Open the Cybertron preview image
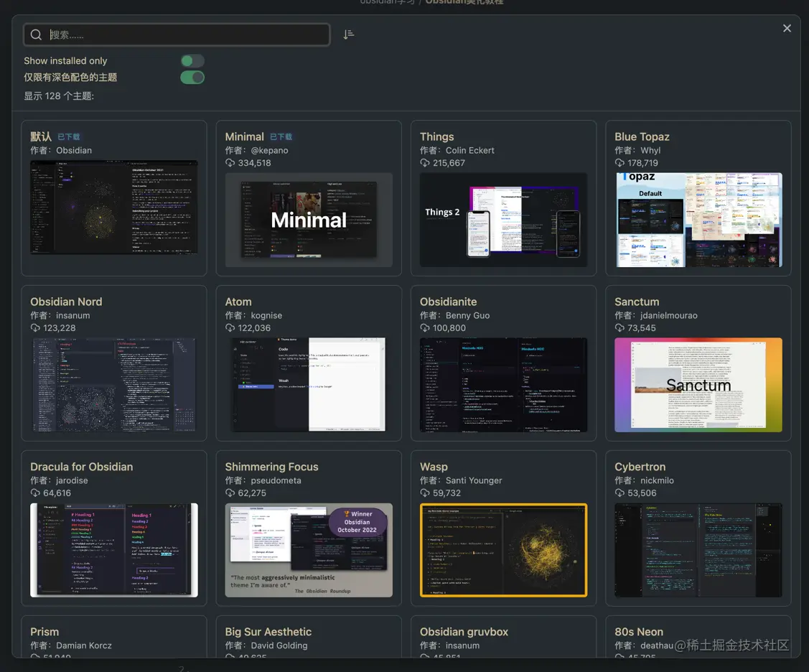This screenshot has width=809, height=672. [698, 550]
